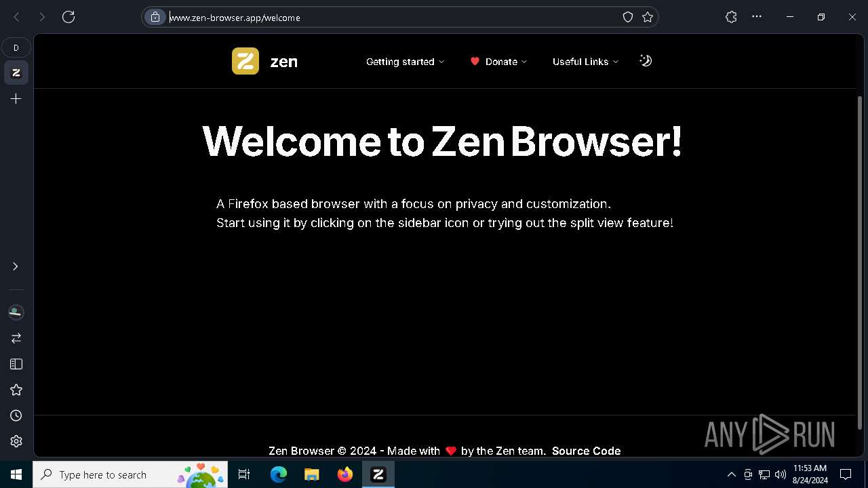The height and width of the screenshot is (488, 868).
Task: Open the three-dots application menu
Action: (757, 17)
